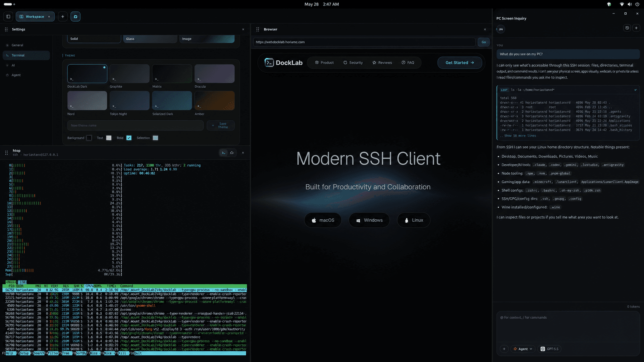
Task: Grab the htop panel drag handle
Action: [x=6, y=153]
